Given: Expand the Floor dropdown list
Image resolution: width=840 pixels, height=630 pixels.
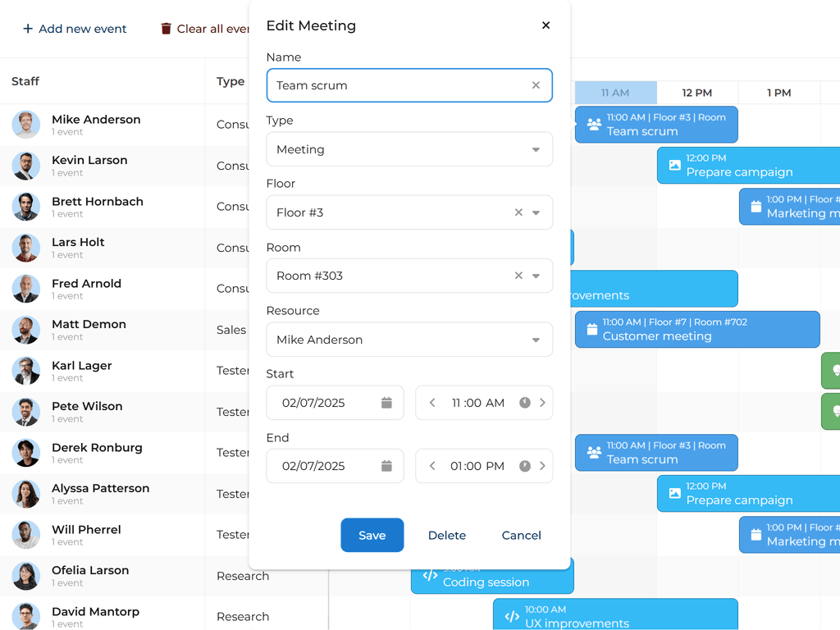Looking at the screenshot, I should 536,212.
